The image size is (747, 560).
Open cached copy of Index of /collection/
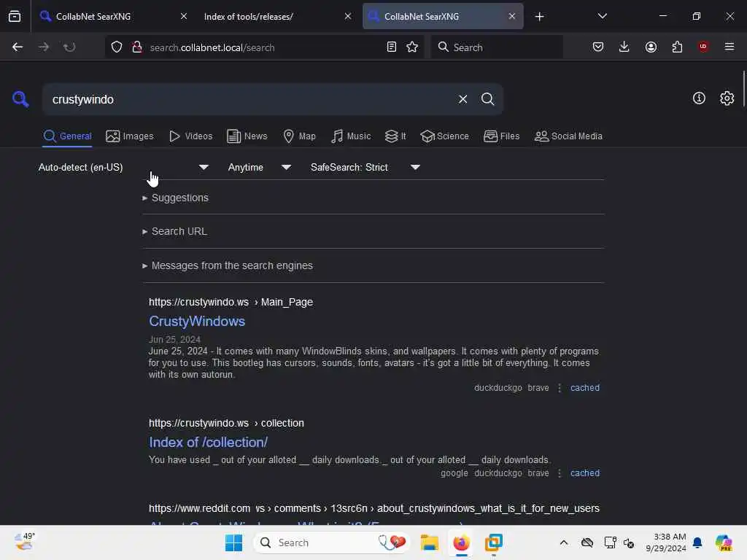585,473
